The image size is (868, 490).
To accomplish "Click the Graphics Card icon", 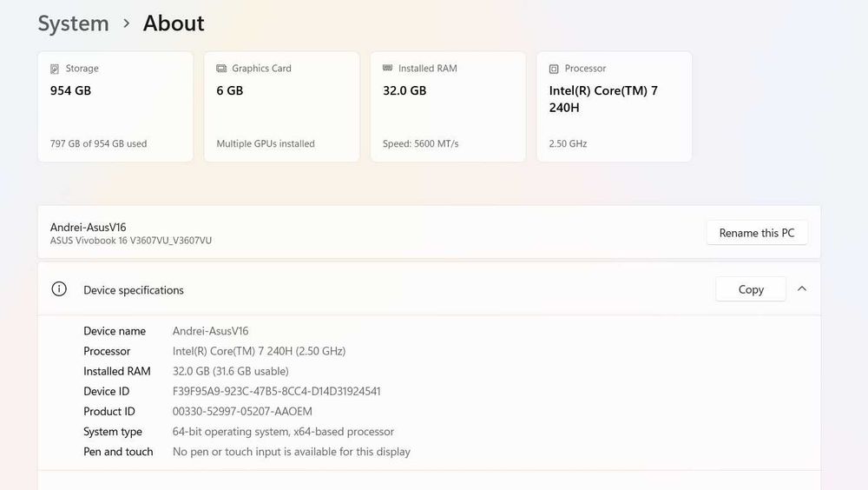I will 222,69.
